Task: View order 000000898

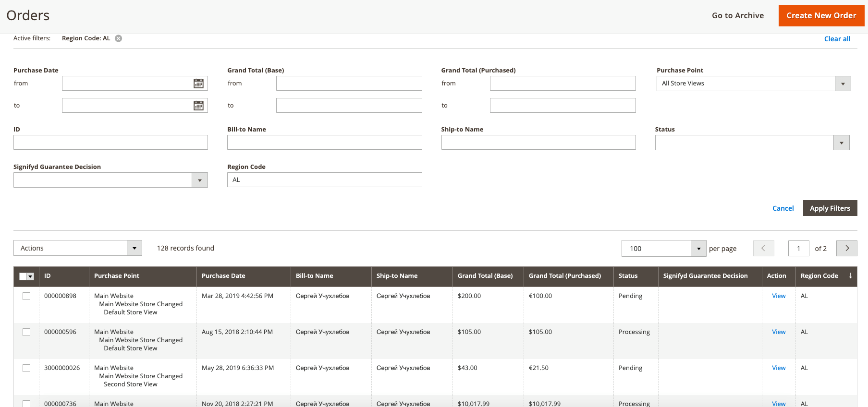Action: [x=779, y=296]
